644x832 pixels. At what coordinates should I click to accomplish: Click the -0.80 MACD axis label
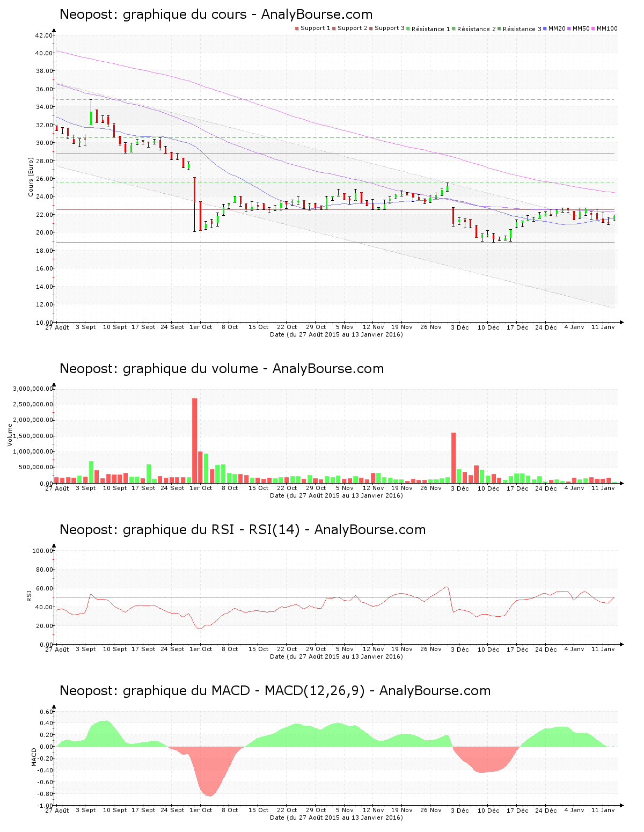coord(45,794)
